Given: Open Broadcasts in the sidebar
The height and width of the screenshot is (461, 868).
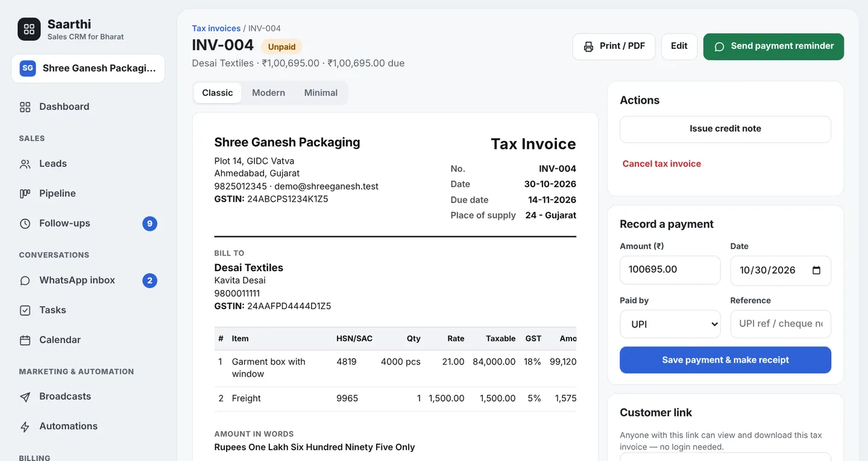Looking at the screenshot, I should [x=88, y=396].
